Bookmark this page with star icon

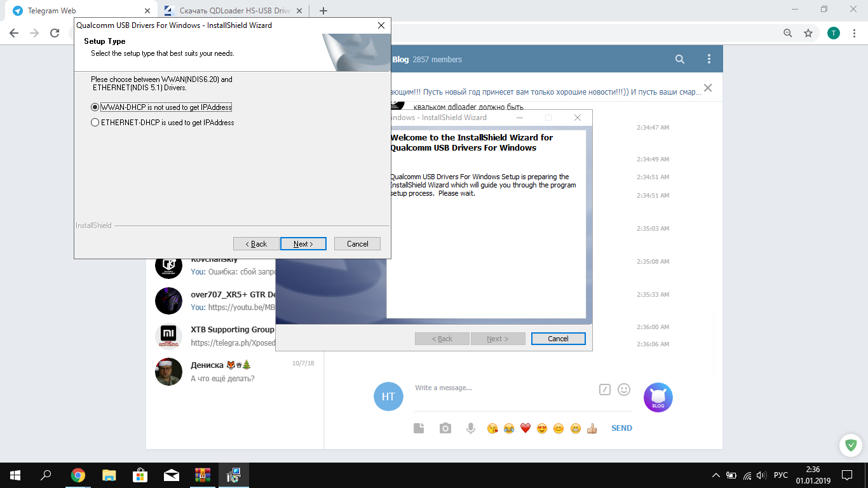tap(808, 33)
